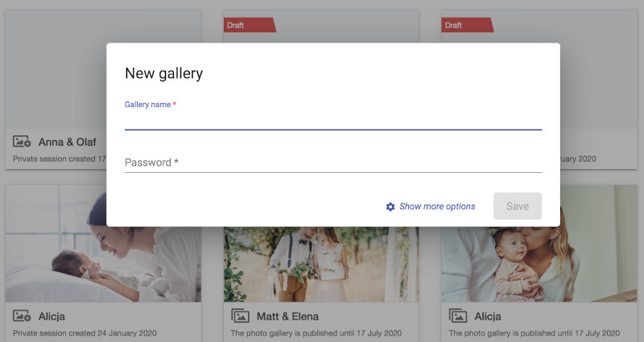Click the Save button

(518, 206)
